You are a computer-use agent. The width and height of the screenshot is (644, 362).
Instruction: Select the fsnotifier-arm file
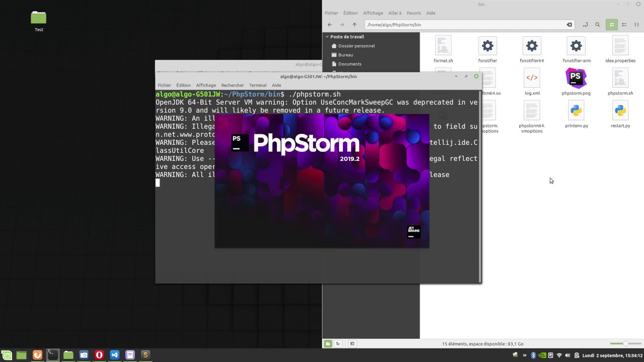click(577, 50)
